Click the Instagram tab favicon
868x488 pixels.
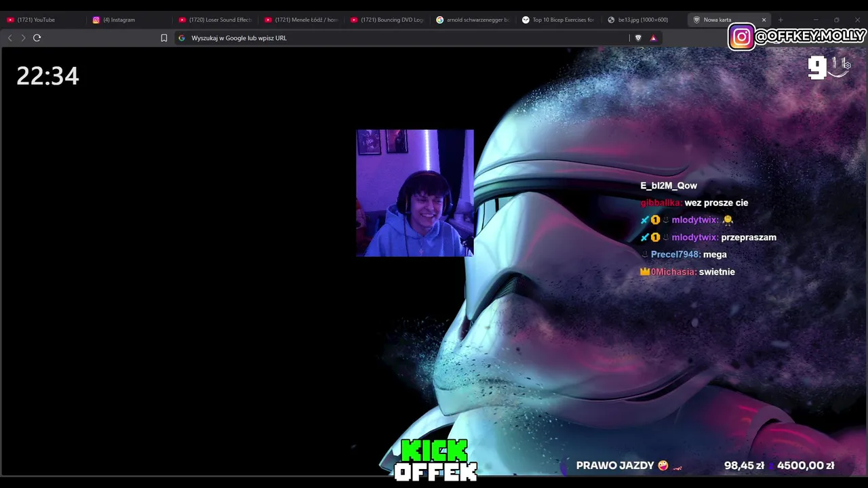coord(96,20)
